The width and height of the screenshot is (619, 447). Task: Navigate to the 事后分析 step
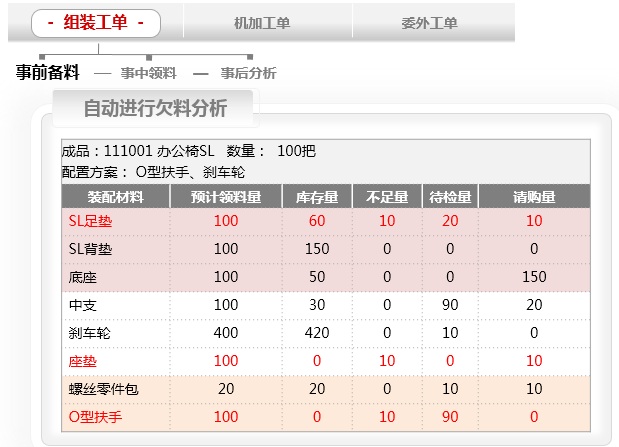(x=248, y=73)
